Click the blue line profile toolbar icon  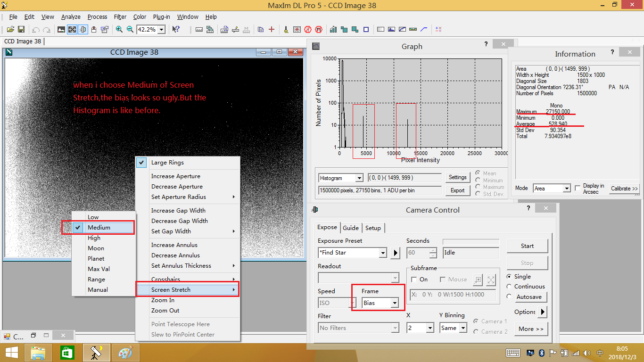pyautogui.click(x=424, y=29)
